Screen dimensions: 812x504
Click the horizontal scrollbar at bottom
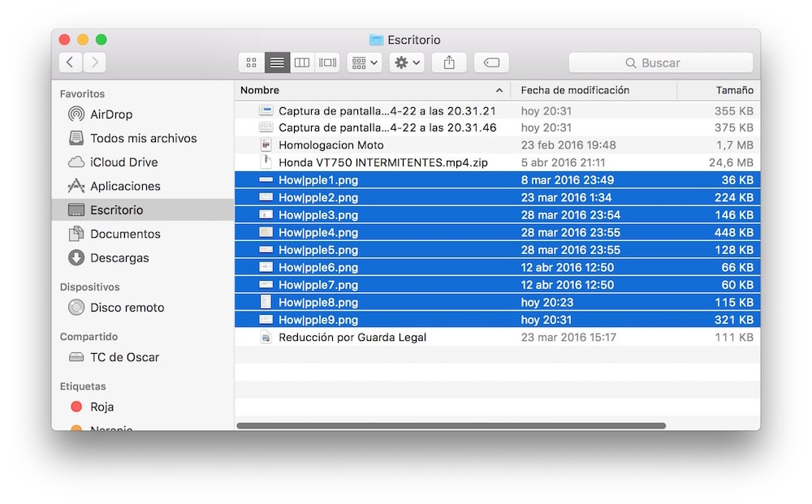tap(451, 425)
